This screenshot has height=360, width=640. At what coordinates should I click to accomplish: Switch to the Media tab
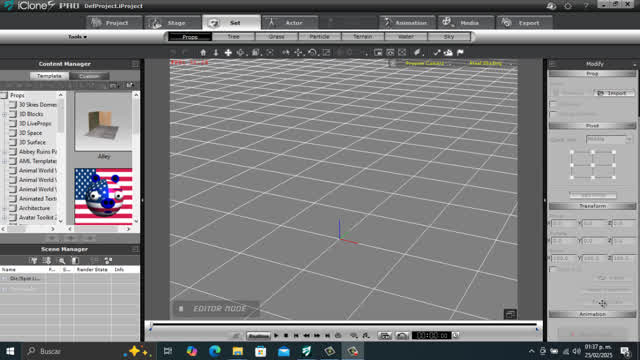click(466, 22)
